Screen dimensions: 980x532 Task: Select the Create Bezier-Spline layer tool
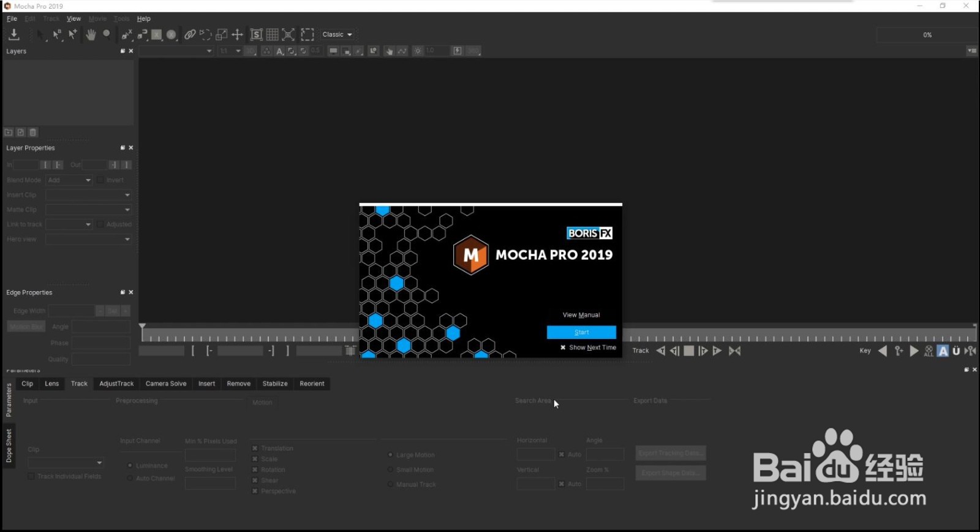click(142, 34)
